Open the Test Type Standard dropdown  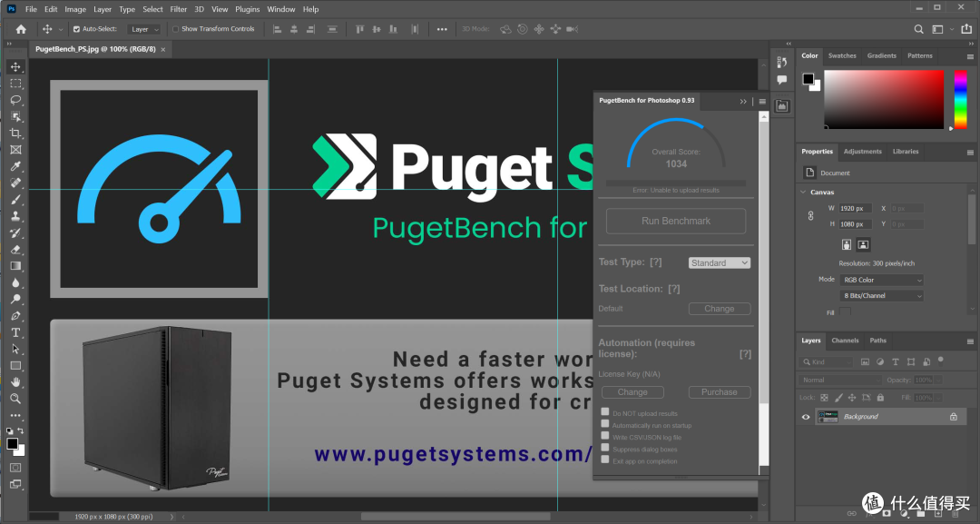tap(720, 263)
